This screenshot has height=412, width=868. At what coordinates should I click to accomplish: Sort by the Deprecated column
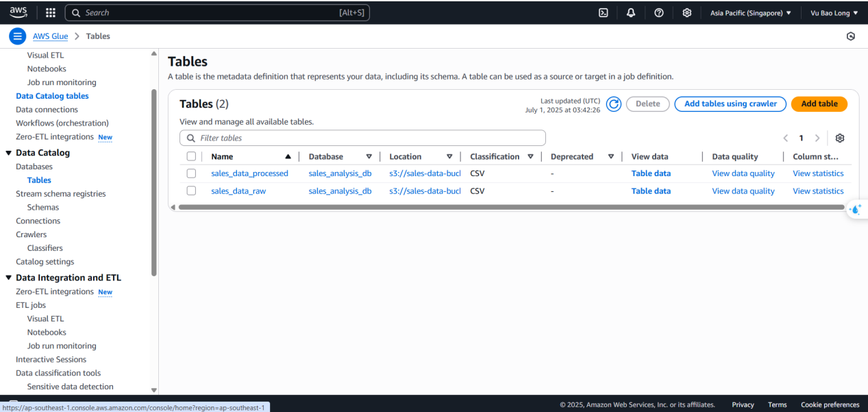point(611,156)
